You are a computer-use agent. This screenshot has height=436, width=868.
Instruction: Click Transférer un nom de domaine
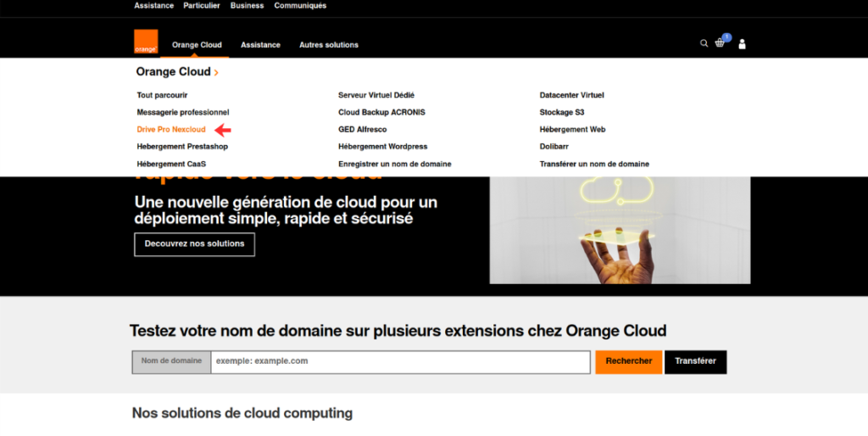coord(594,164)
